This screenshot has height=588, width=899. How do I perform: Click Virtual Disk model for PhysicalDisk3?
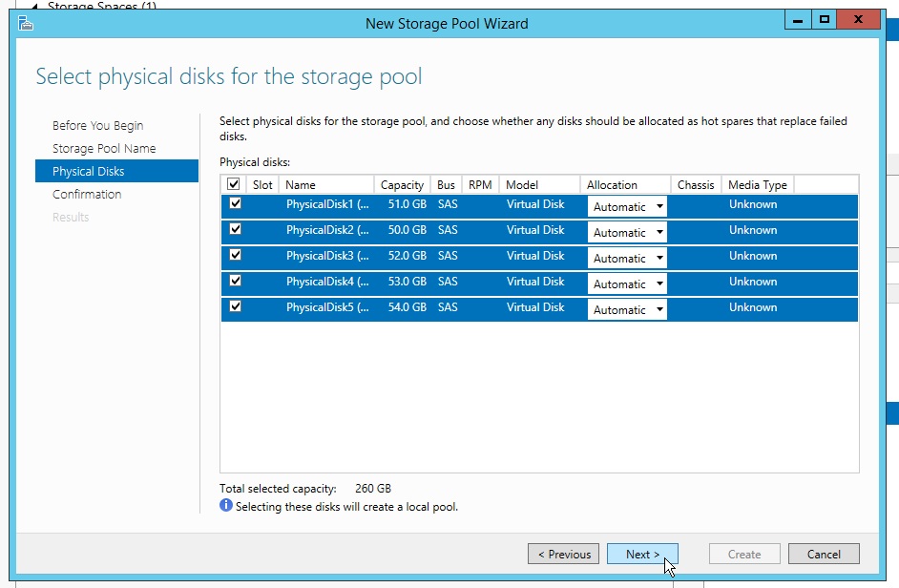(x=535, y=256)
